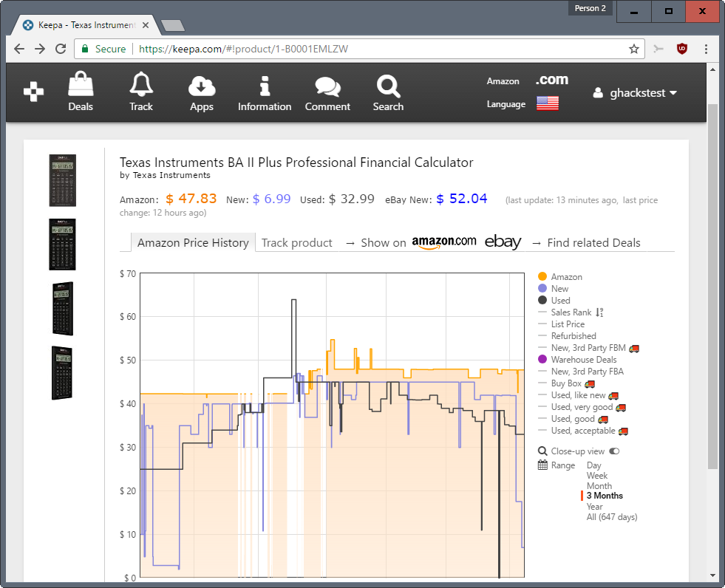Set chart range to 3 Months

point(605,496)
